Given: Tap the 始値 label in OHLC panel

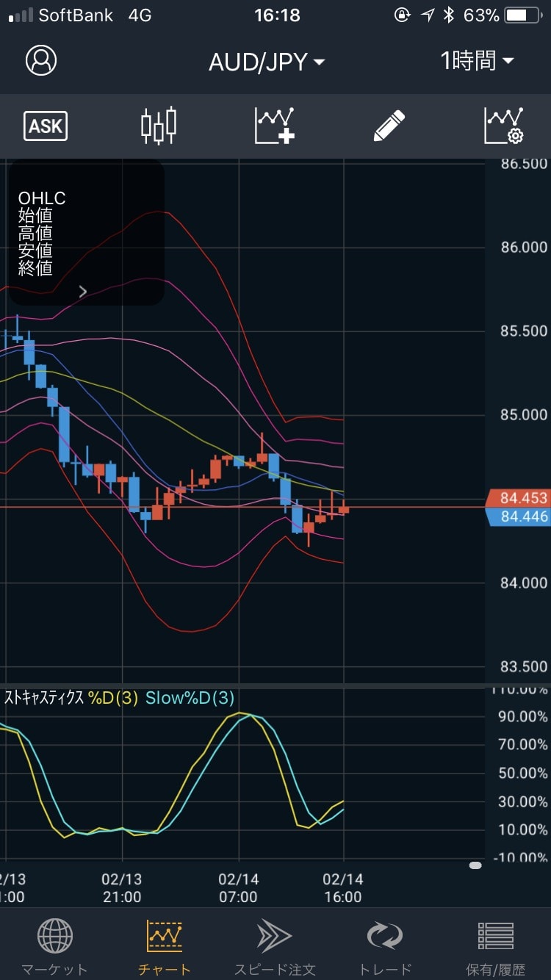Looking at the screenshot, I should point(35,216).
